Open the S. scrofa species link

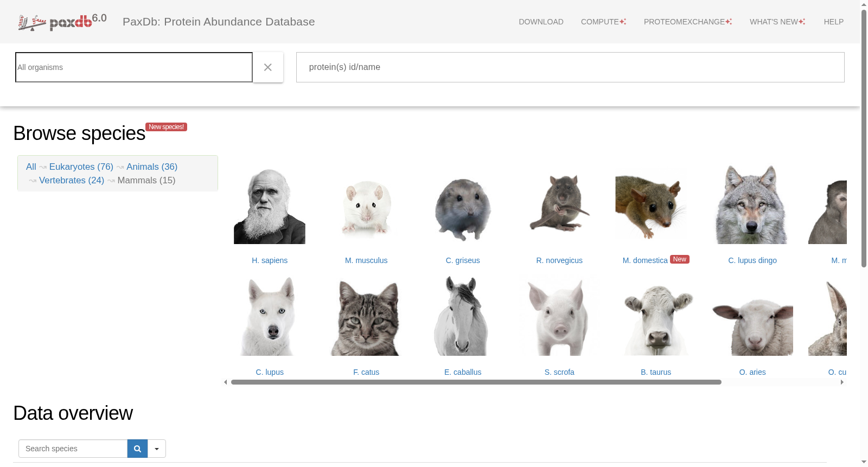(559, 372)
